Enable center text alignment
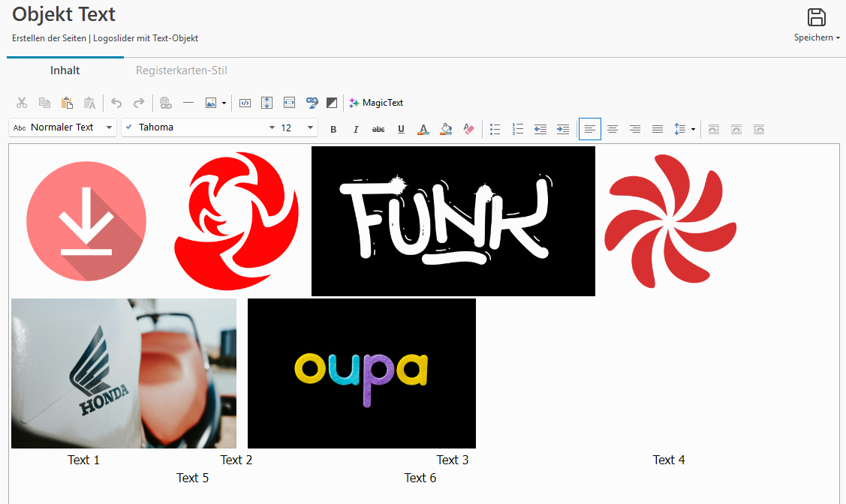 click(613, 129)
